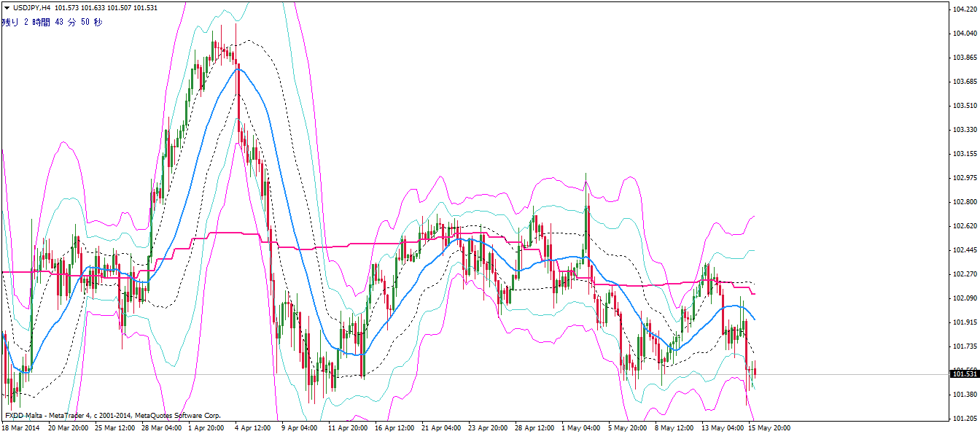The image size is (980, 434).
Task: Click price axis label 103.330
Action: coord(964,130)
